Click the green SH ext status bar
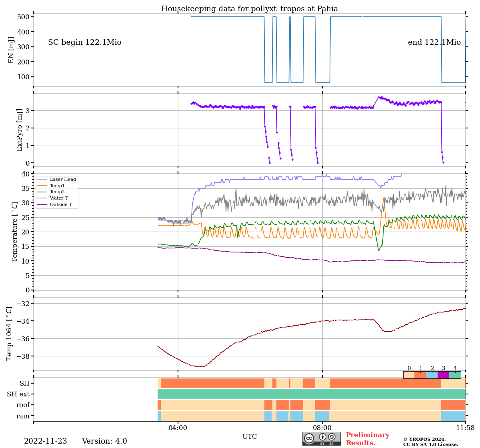This screenshot has width=480, height=448. (x=312, y=394)
